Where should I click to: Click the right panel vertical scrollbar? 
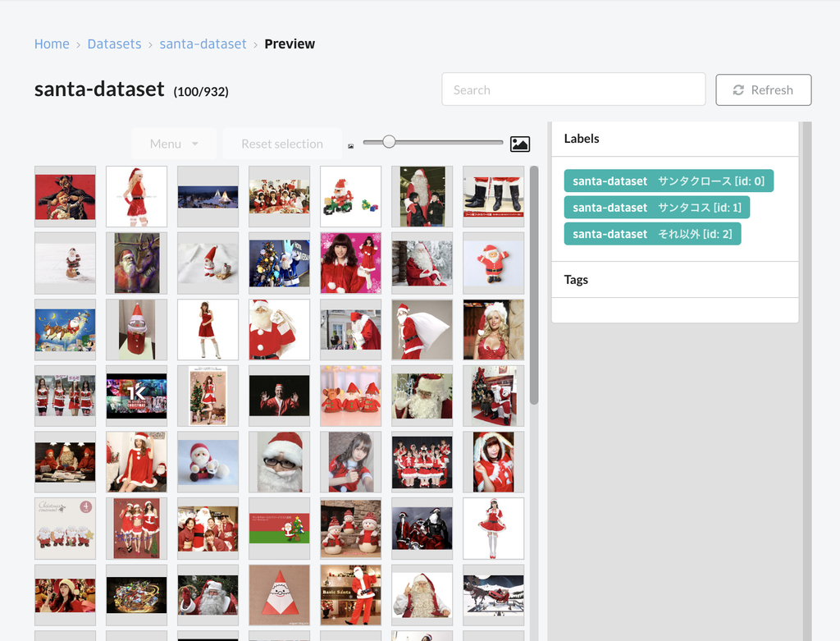(x=807, y=381)
